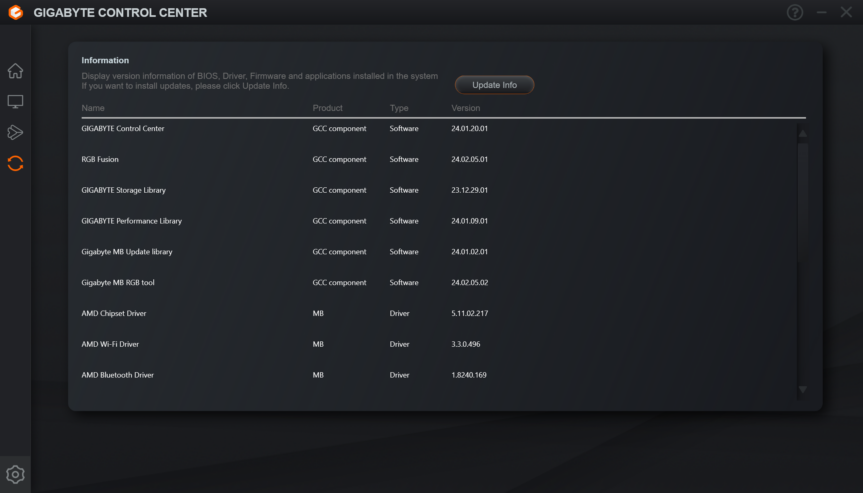Click the Update Info button
This screenshot has height=493, width=863.
click(x=494, y=85)
